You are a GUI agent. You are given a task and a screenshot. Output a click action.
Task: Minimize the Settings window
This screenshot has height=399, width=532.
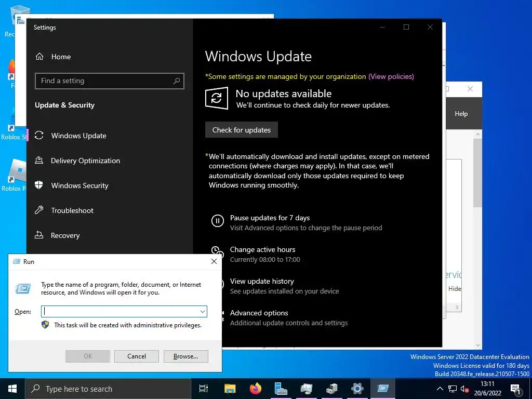pyautogui.click(x=382, y=27)
